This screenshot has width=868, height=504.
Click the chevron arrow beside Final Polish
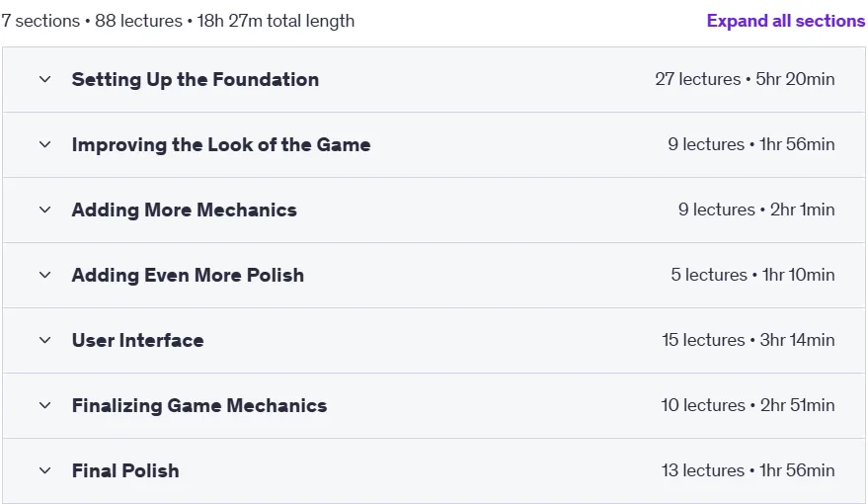pyautogui.click(x=44, y=470)
